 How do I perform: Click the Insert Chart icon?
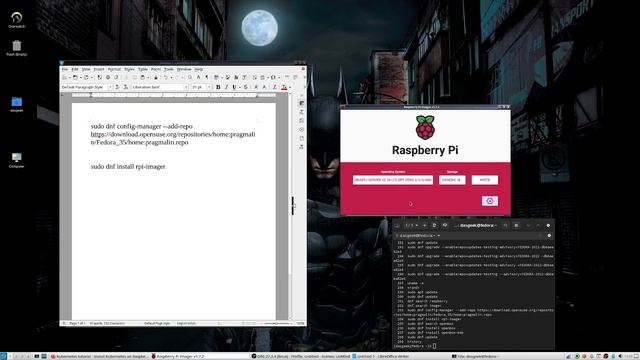pos(236,77)
